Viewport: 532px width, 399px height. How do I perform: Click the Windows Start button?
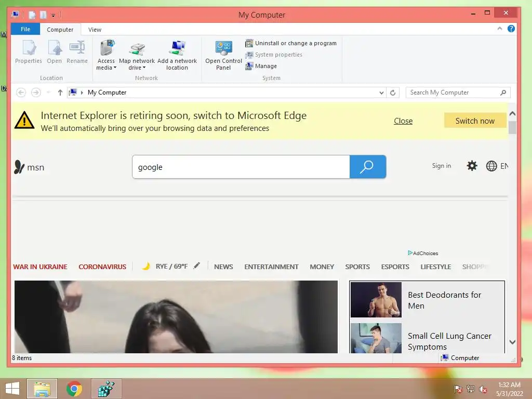(x=12, y=389)
